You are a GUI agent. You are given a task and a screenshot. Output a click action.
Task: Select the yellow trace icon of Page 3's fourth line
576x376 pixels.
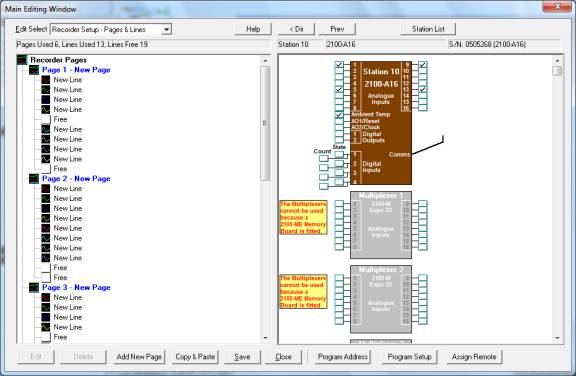coord(46,327)
